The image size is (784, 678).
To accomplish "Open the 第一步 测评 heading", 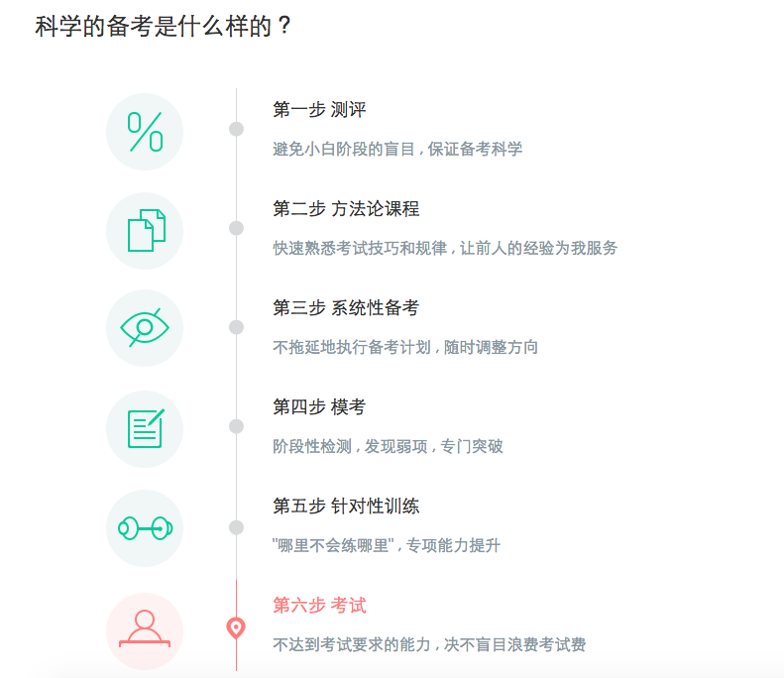I will (319, 109).
